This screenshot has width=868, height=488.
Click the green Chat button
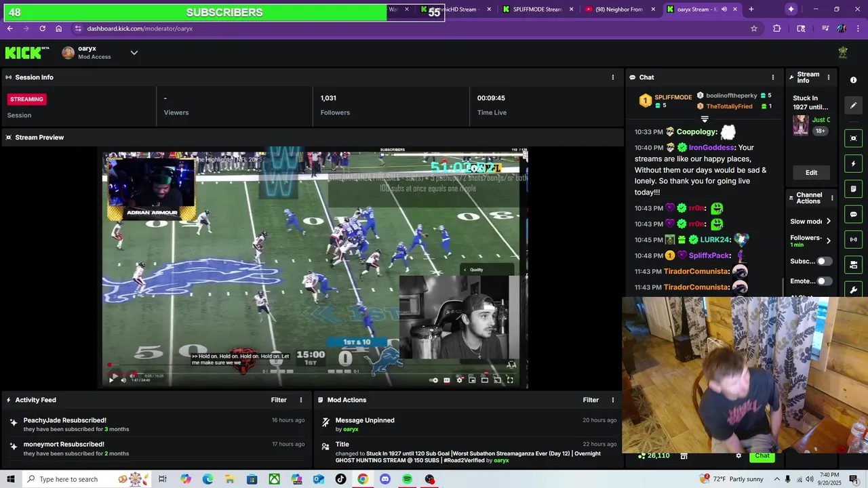pos(762,455)
